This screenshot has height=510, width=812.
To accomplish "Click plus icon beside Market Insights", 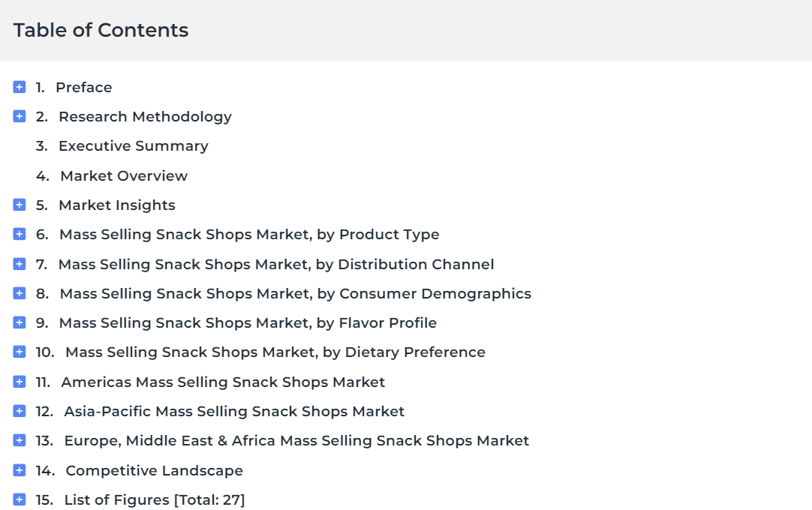I will pyautogui.click(x=20, y=205).
